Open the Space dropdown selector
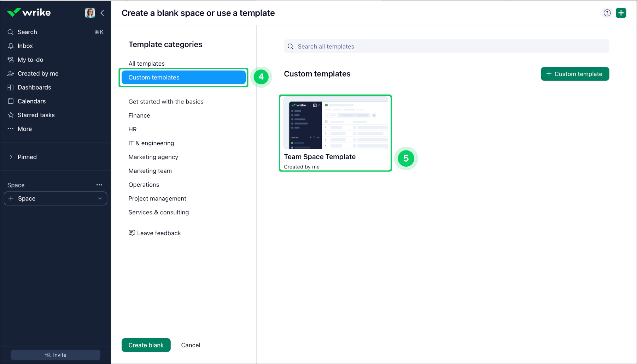Image resolution: width=637 pixels, height=364 pixels. click(55, 198)
